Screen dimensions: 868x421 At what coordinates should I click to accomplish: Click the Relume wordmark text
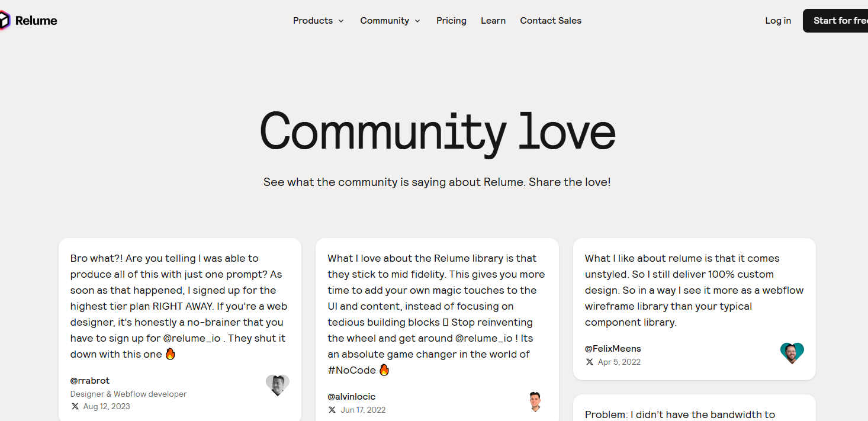click(36, 21)
